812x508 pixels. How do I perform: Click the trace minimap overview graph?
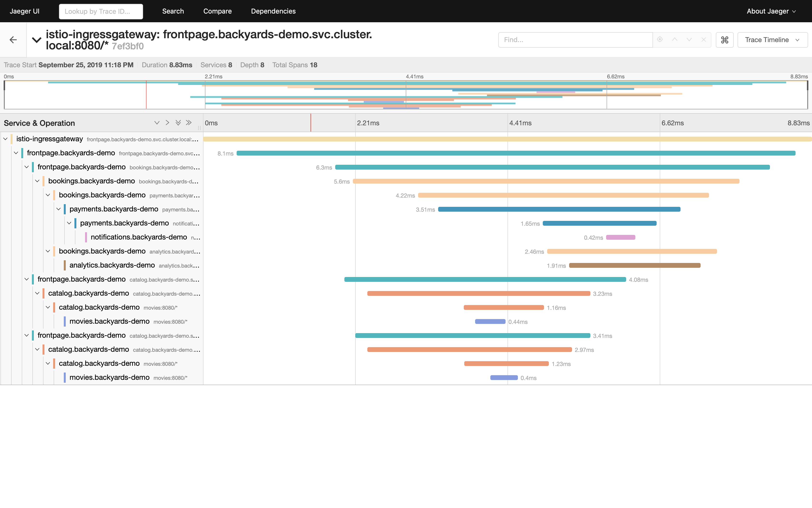(x=406, y=95)
